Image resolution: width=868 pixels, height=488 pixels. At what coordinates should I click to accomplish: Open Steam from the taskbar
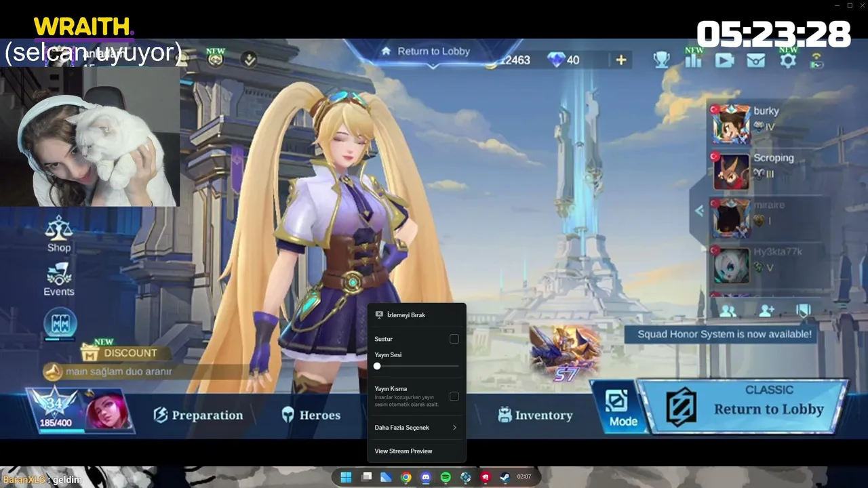[x=505, y=477]
